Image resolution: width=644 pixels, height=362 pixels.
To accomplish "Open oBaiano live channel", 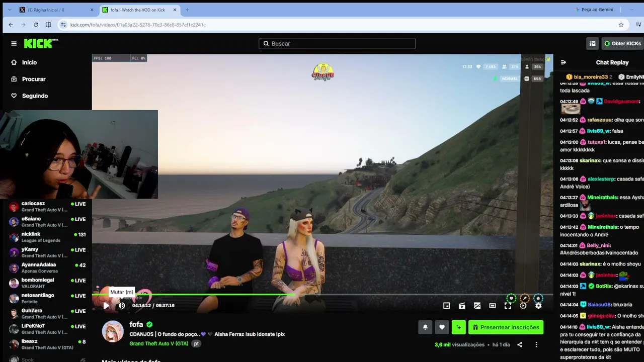I will click(47, 222).
